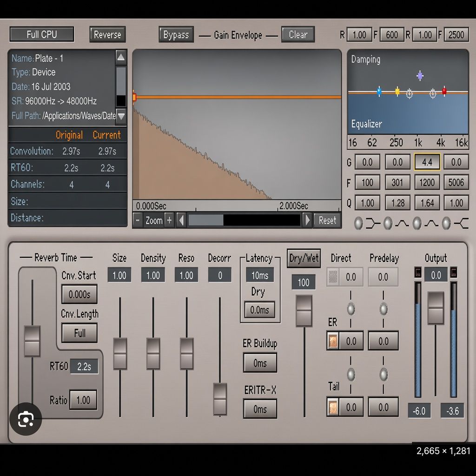Toggle the Full CPU mode button
476x476 pixels.
click(x=42, y=34)
